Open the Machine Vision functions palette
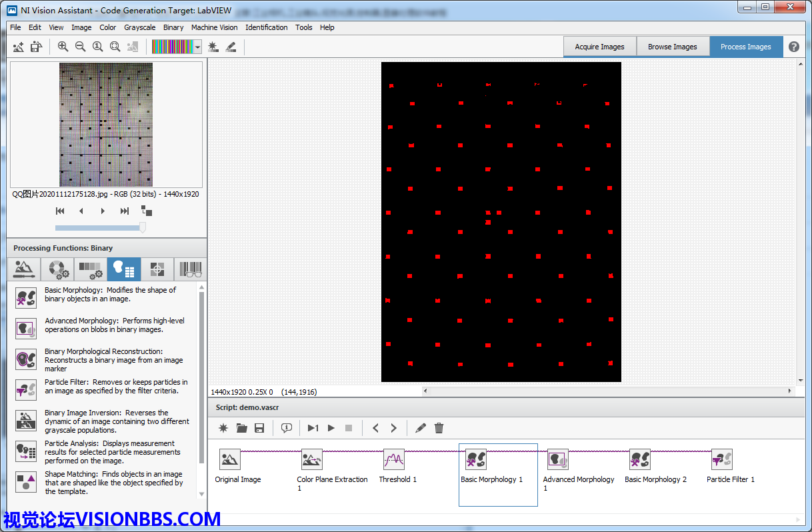This screenshot has width=812, height=532. coord(157,269)
